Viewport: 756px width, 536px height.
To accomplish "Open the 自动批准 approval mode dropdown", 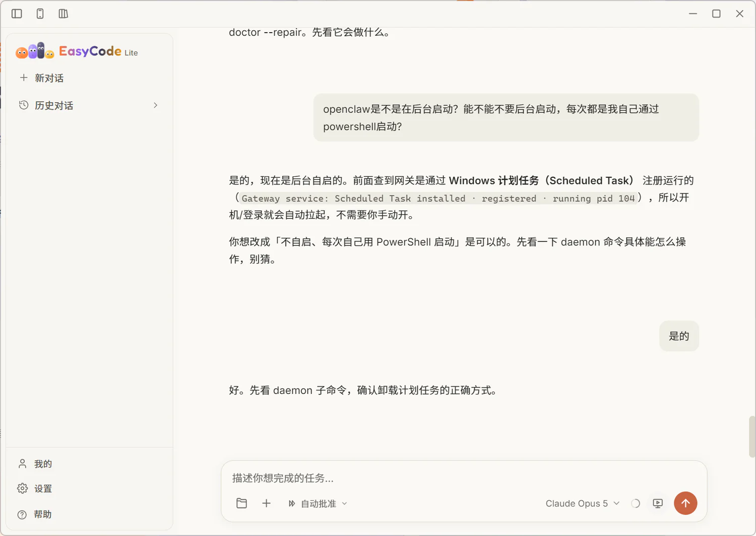I will point(318,504).
